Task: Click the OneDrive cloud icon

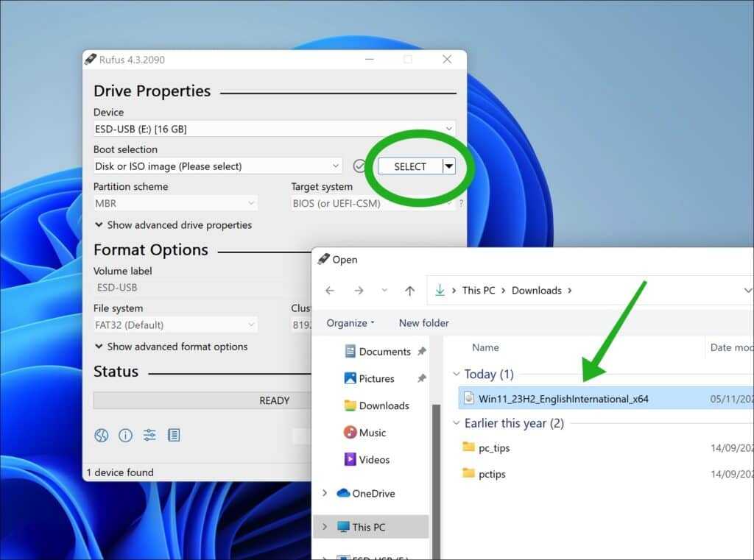Action: pos(343,493)
